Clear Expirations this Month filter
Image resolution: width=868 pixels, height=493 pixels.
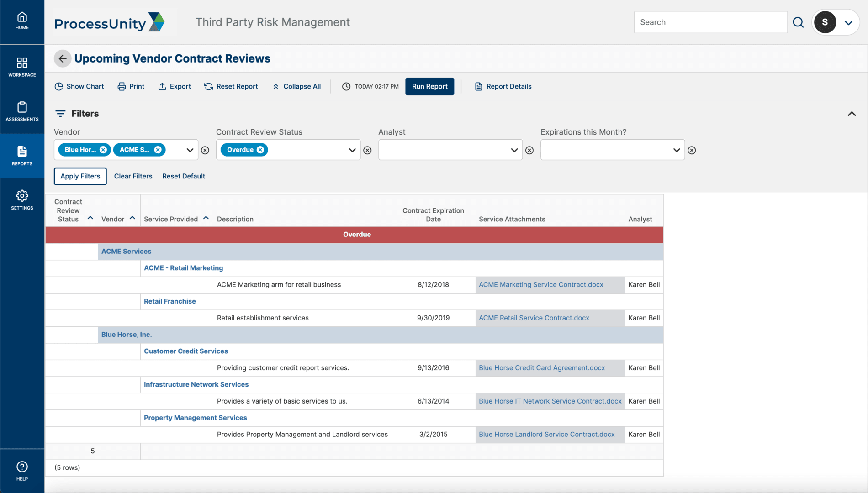[x=692, y=150]
